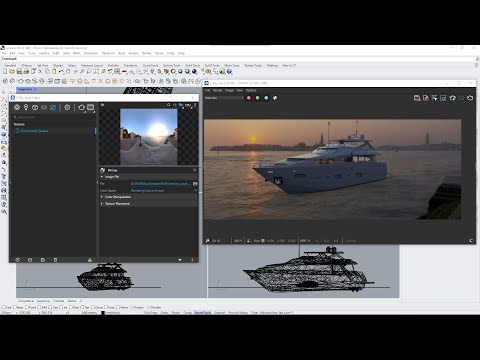Click save asset icon in Asset Editor footer
The width and height of the screenshot is (480, 360).
(x=43, y=260)
